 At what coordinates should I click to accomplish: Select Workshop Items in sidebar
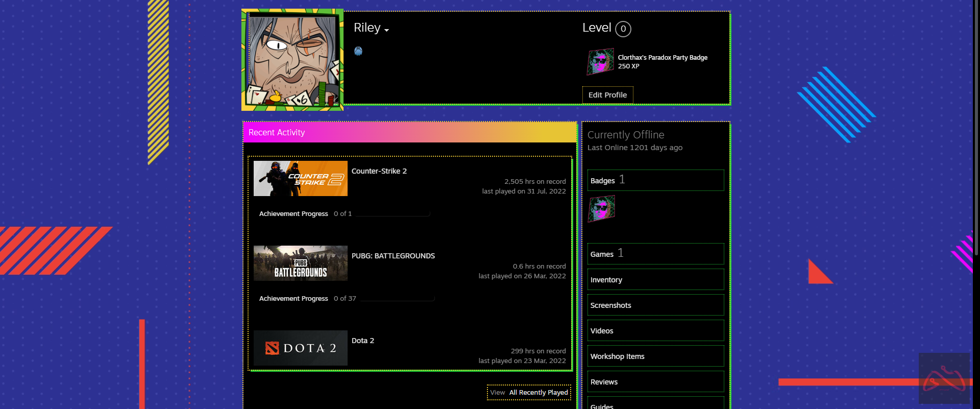click(618, 356)
